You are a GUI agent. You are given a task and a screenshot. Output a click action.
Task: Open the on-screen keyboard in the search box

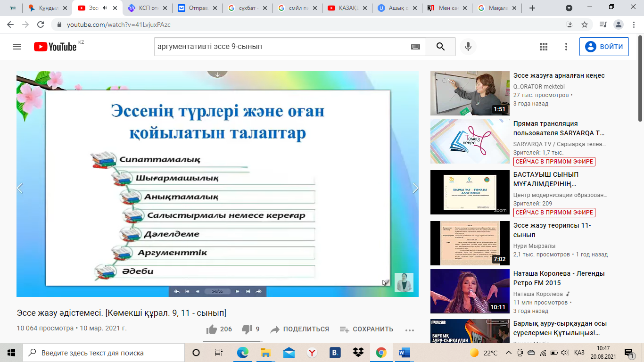(415, 47)
